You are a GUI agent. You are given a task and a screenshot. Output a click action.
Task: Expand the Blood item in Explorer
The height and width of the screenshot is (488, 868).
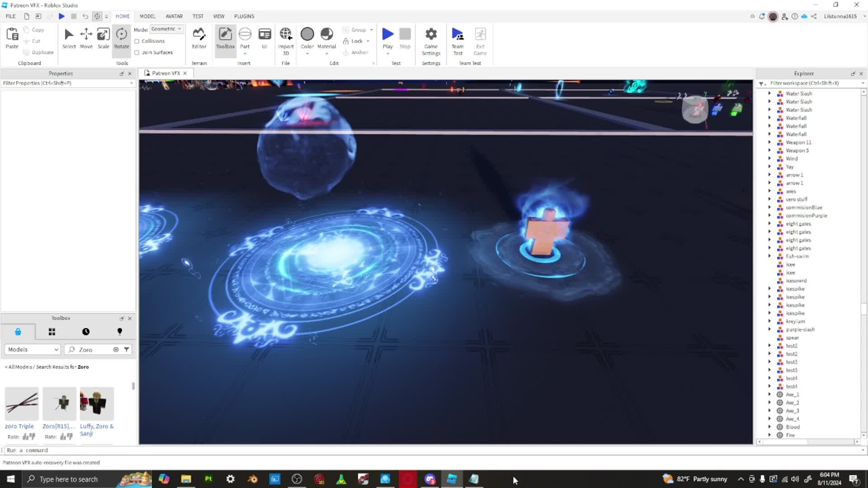click(769, 427)
